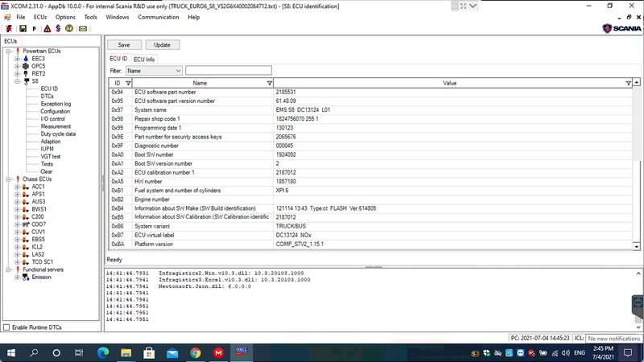Click the truck icon beside TCO SC1
Image resolution: width=644 pixels, height=362 pixels.
pyautogui.click(x=26, y=262)
